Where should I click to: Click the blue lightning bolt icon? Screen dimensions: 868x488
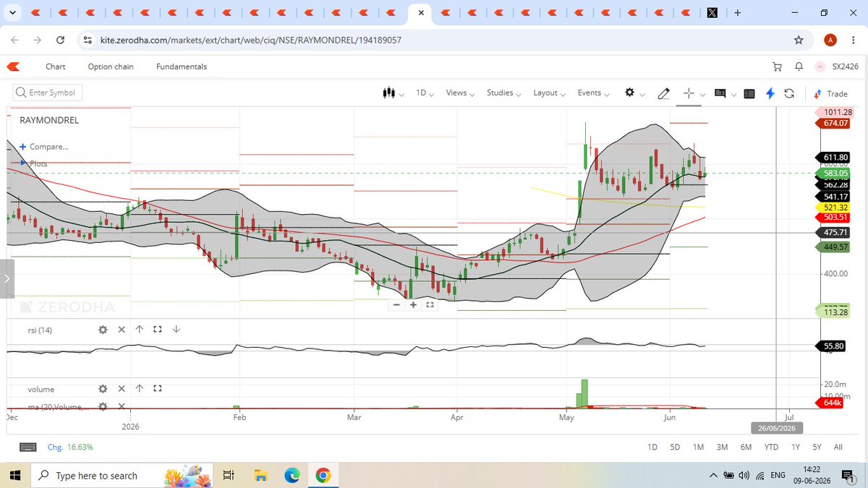tap(770, 93)
